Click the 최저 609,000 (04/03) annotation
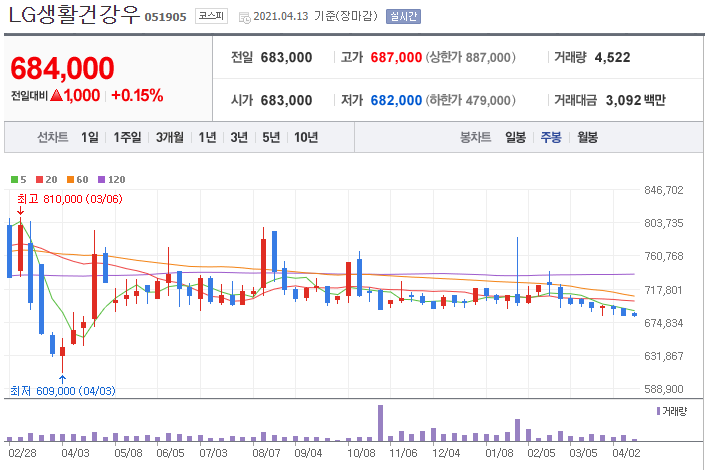 pyautogui.click(x=63, y=391)
